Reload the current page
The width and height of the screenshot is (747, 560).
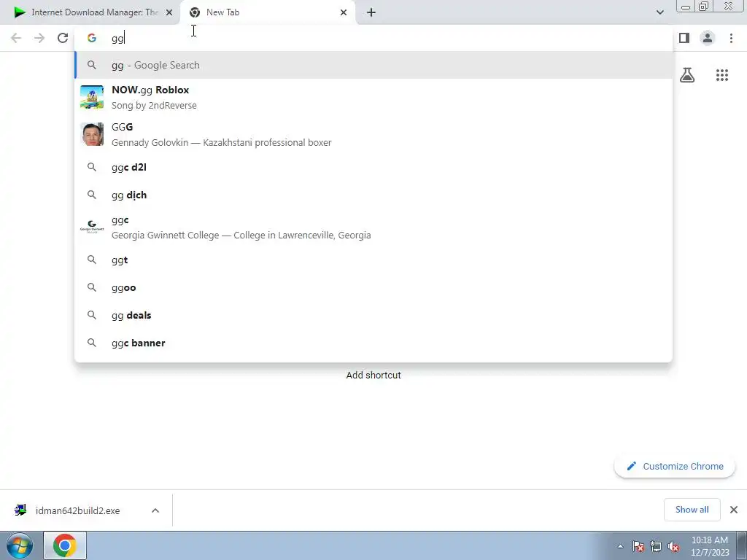63,38
